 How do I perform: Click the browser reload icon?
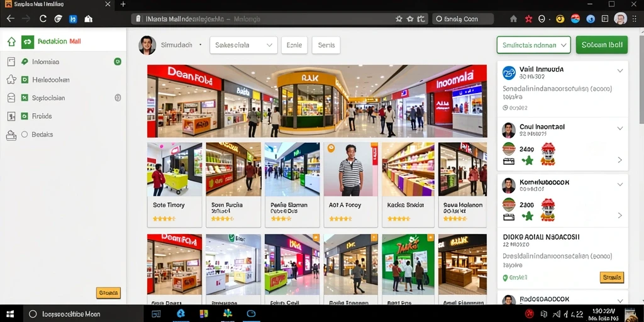tap(43, 18)
